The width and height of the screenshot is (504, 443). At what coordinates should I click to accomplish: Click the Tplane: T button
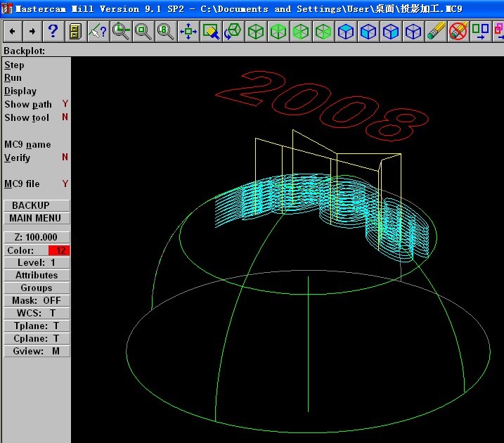(x=37, y=326)
